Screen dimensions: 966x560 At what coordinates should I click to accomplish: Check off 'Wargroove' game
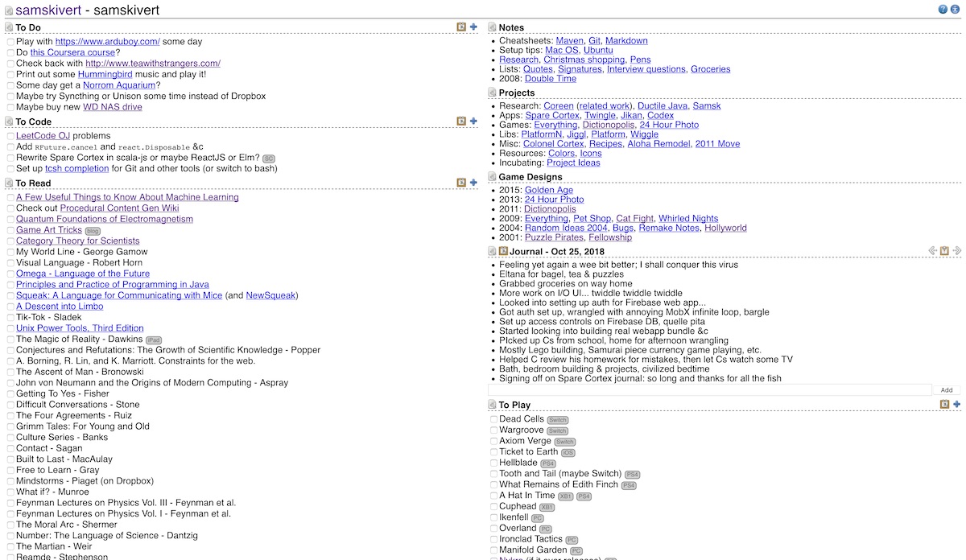(493, 430)
